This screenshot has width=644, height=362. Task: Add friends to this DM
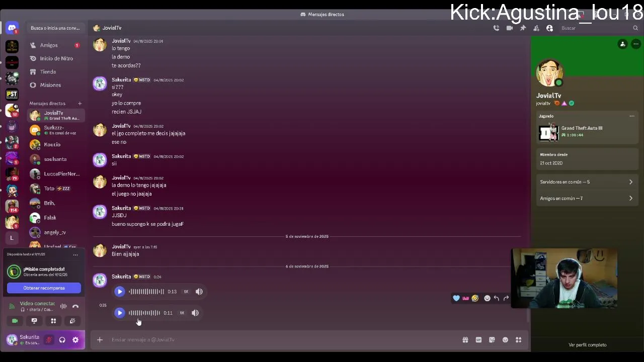pos(536,28)
